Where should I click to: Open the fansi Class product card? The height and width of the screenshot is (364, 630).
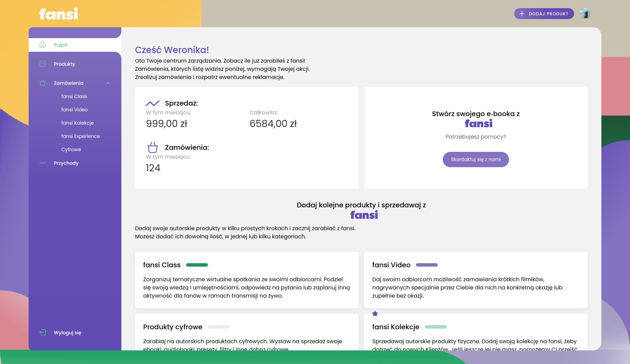(x=247, y=280)
